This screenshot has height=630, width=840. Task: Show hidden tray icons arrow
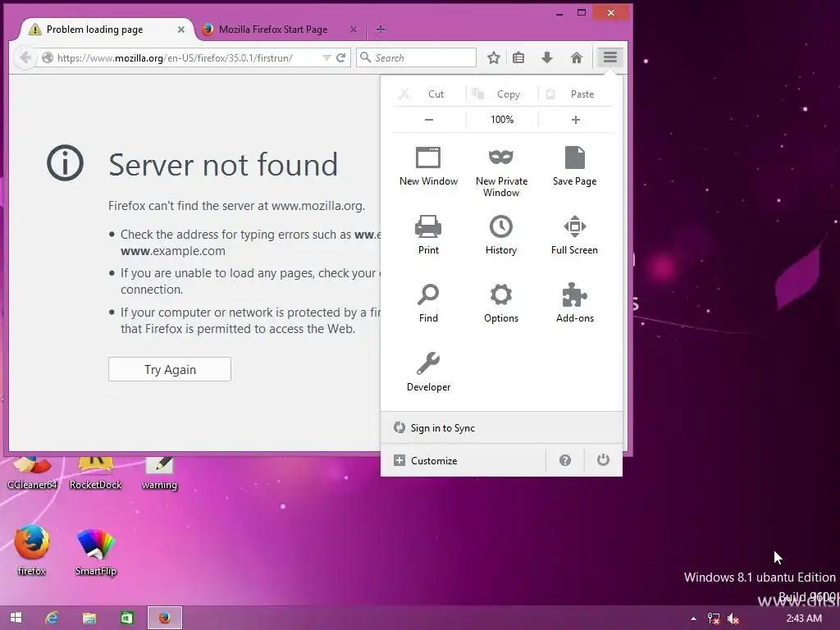(x=693, y=619)
